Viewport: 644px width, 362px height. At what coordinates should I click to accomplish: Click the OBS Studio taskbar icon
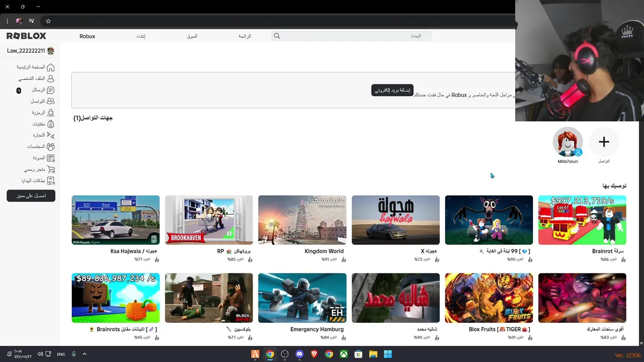[x=285, y=354]
